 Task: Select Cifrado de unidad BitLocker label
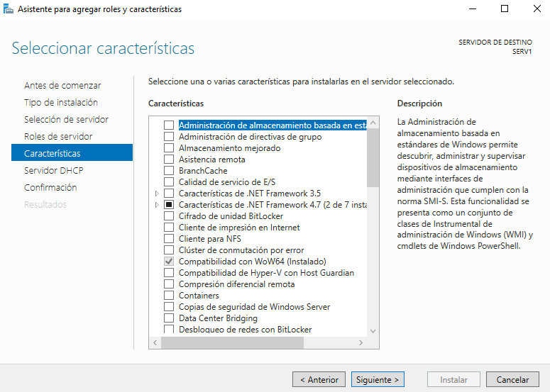coord(231,215)
